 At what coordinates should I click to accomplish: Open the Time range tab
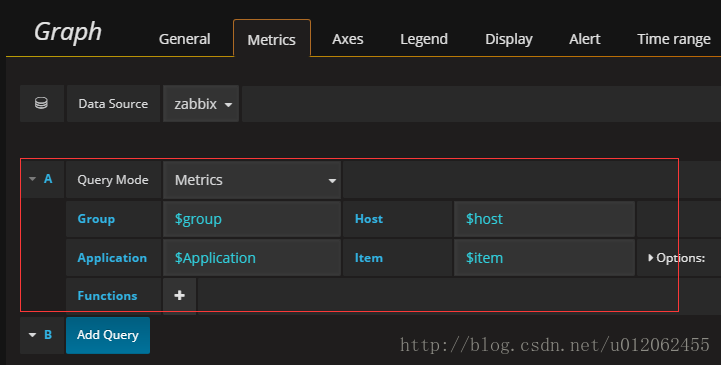point(674,39)
